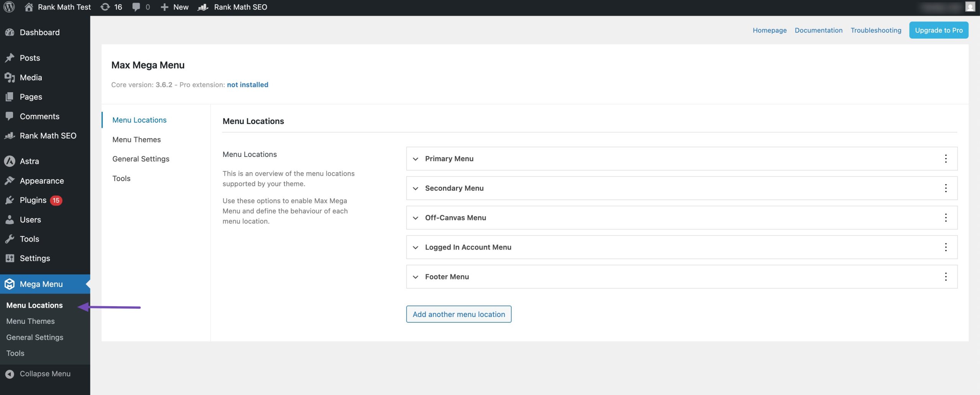Expand the Primary Menu chevron
980x395 pixels.
click(x=415, y=159)
